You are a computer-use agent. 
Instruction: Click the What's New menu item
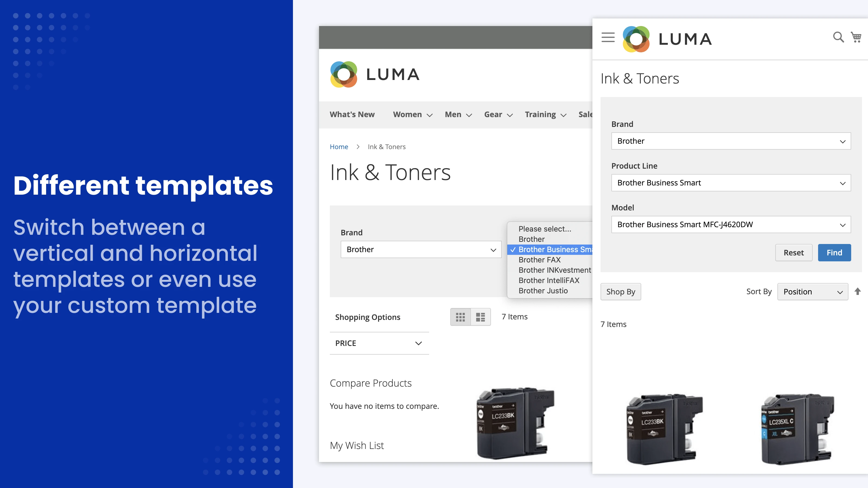[352, 114]
